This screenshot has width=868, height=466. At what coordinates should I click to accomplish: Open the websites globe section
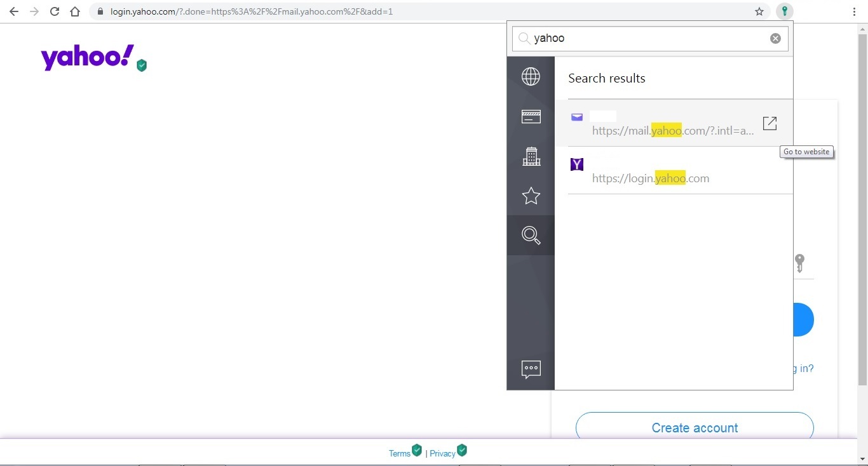[531, 77]
